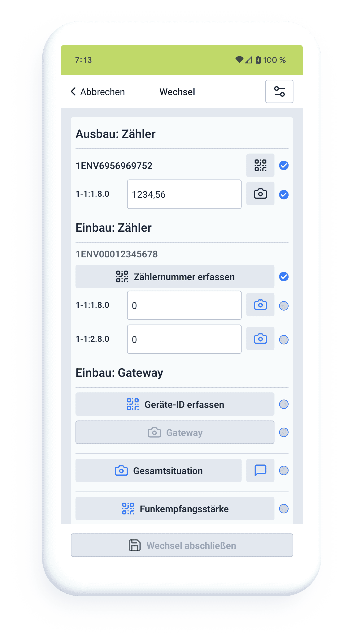The image size is (348, 644).
Task: Toggle status circle for Einbau 1-1:2.8.0
Action: (283, 340)
